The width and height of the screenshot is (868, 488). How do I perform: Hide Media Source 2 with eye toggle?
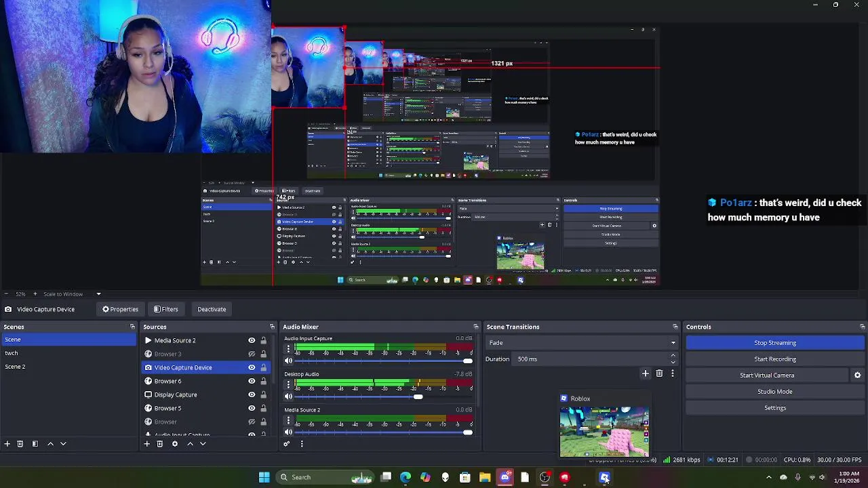click(x=252, y=340)
